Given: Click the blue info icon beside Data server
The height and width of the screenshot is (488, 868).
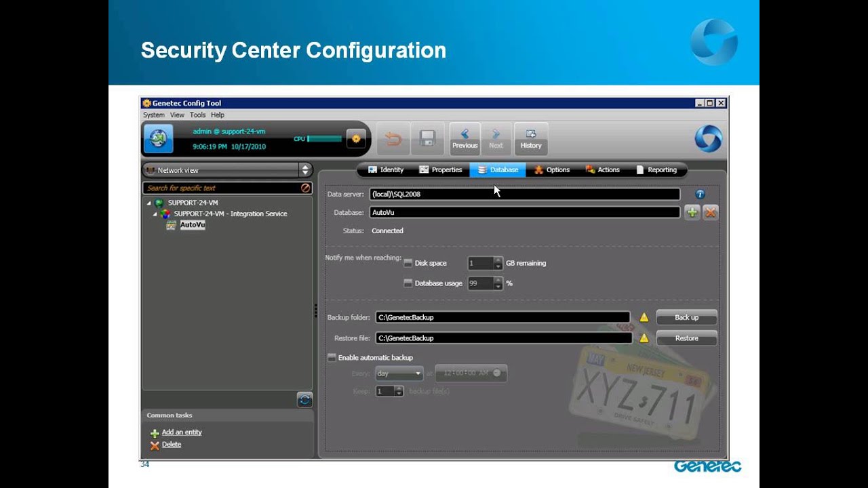Looking at the screenshot, I should click(x=701, y=195).
